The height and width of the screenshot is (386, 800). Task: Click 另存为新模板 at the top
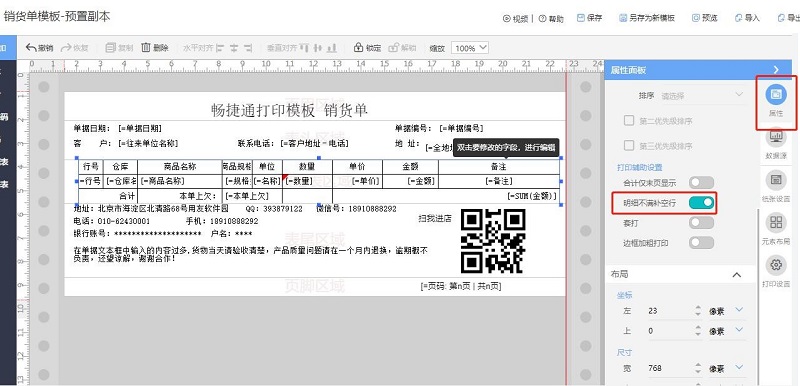pos(647,18)
